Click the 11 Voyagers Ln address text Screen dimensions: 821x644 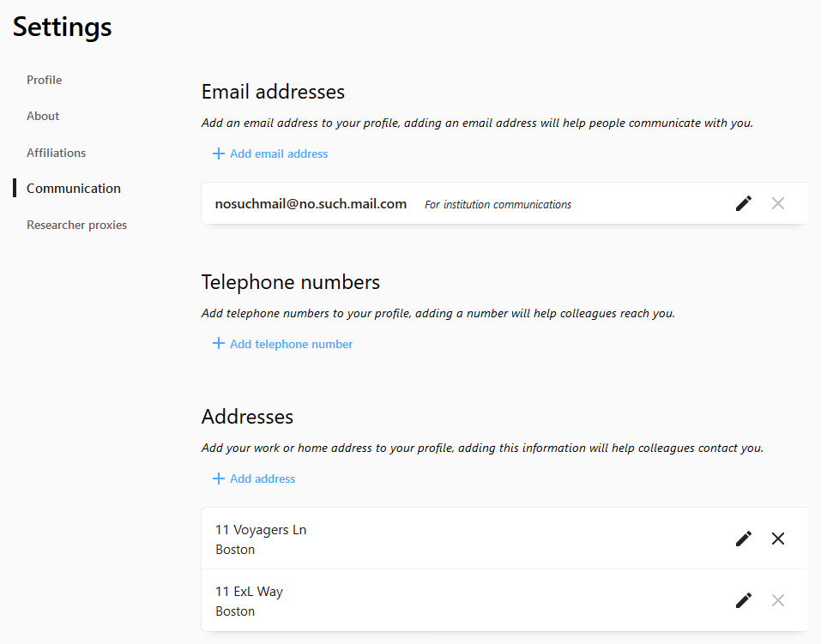pos(261,530)
